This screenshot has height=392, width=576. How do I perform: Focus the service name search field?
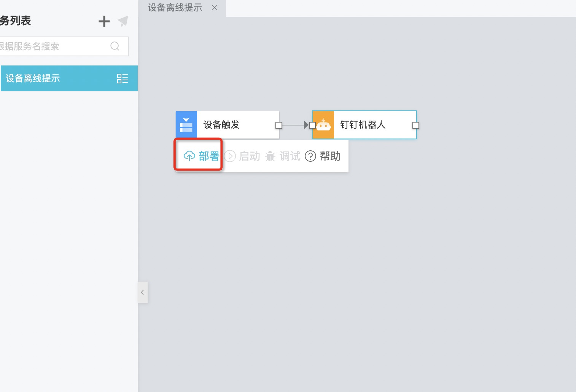tap(53, 46)
